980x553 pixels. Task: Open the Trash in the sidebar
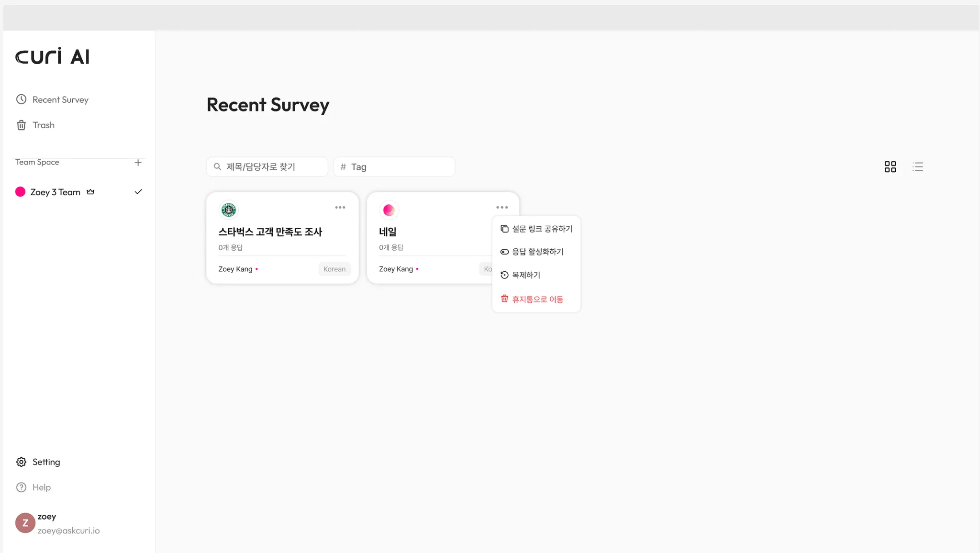point(43,125)
